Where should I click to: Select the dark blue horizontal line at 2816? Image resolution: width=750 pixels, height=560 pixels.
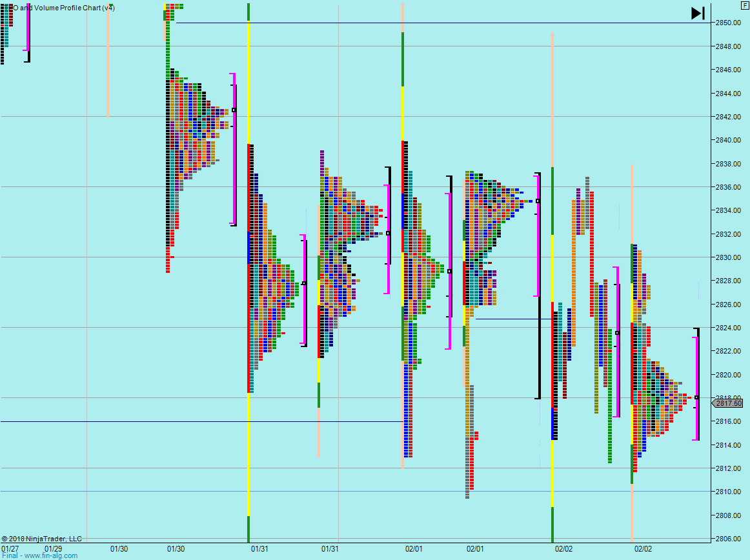pos(202,421)
